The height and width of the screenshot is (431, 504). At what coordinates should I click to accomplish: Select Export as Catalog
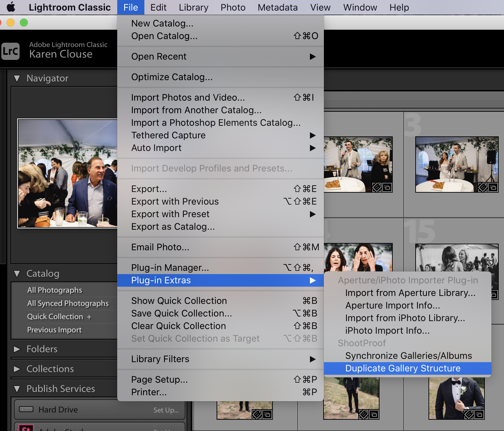coord(221,227)
